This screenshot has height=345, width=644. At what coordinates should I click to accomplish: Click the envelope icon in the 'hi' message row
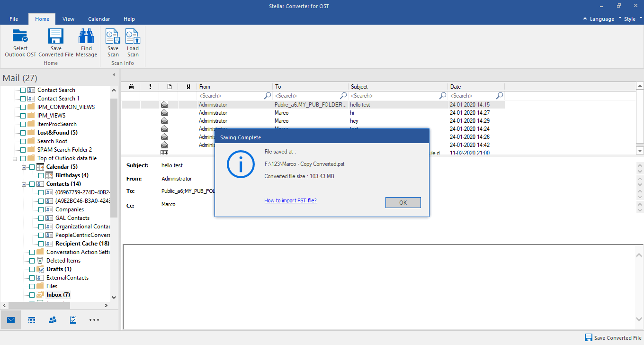pyautogui.click(x=164, y=113)
